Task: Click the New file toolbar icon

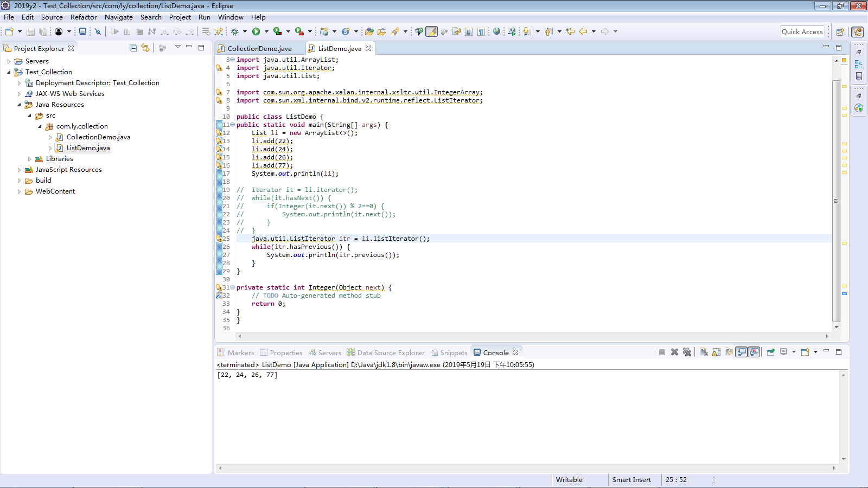Action: [x=9, y=31]
